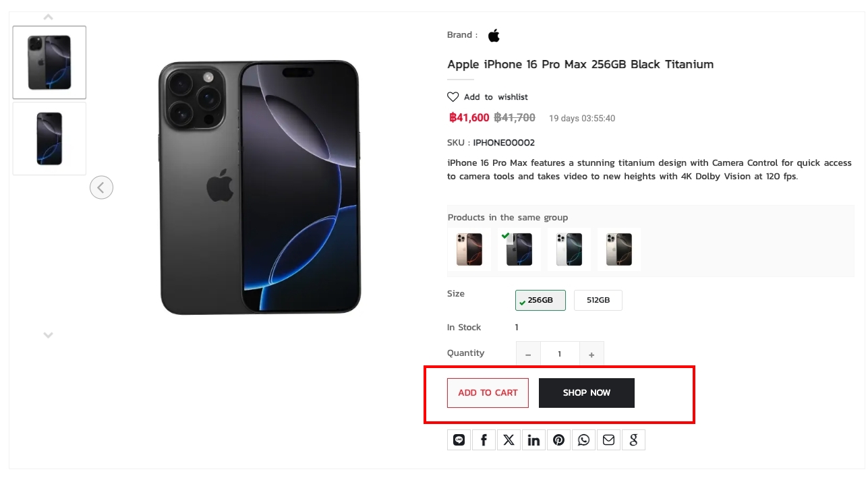Select the 256GB size option

click(x=540, y=301)
